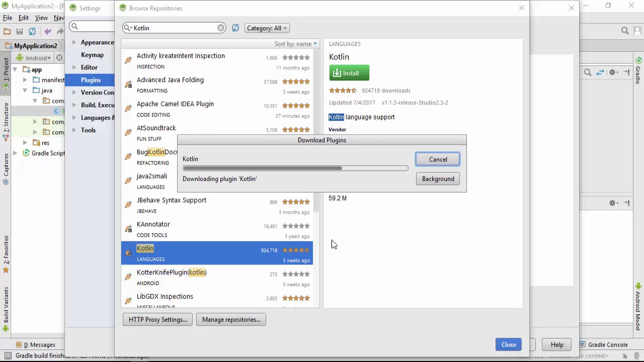644x362 pixels.
Task: Expand Gradle Scripts node
Action: click(x=15, y=153)
